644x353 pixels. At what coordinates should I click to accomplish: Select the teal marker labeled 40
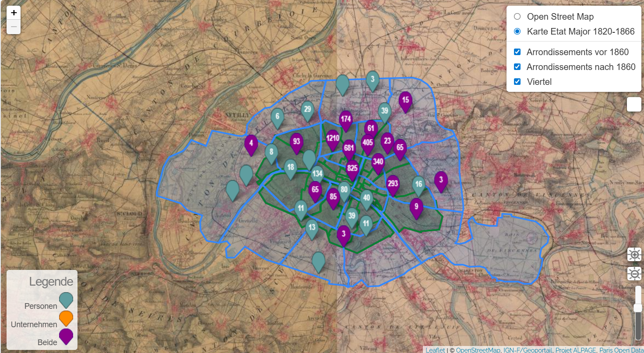(x=366, y=200)
